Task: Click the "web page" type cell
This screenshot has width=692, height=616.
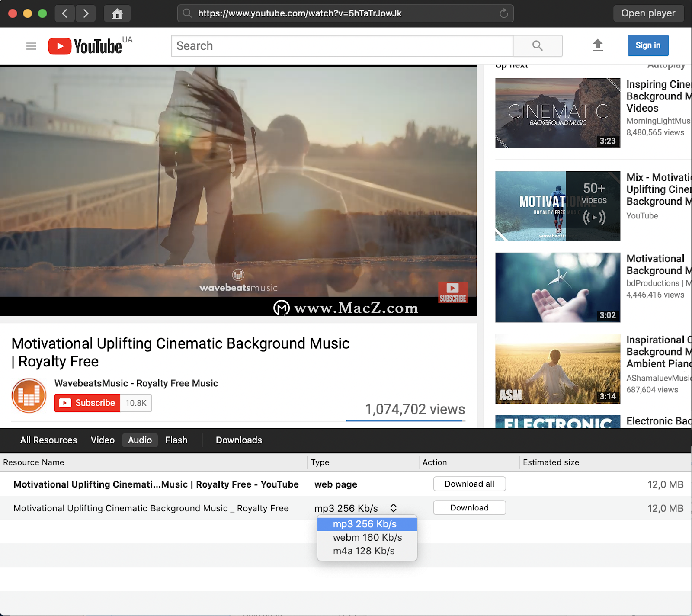Action: click(x=336, y=484)
